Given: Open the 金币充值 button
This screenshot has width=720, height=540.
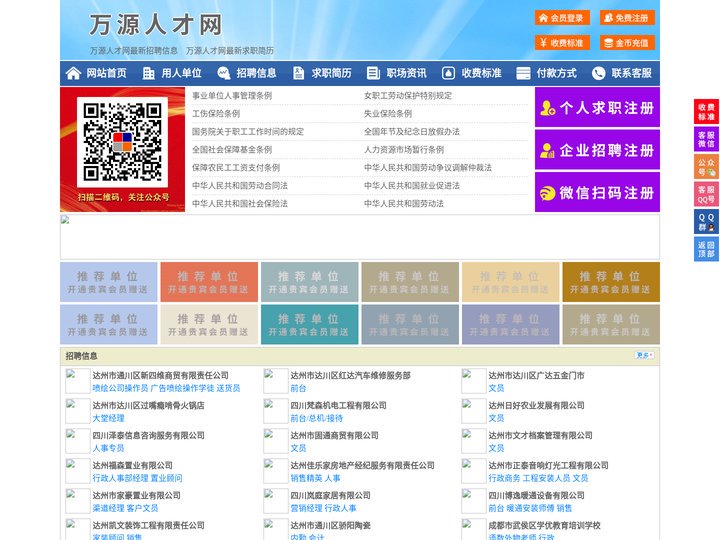Looking at the screenshot, I should point(627,43).
